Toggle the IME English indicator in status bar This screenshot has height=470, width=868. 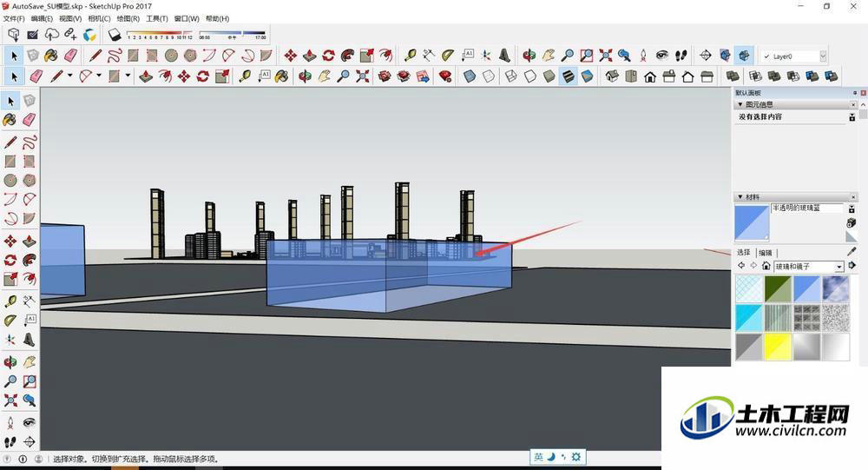pos(538,457)
